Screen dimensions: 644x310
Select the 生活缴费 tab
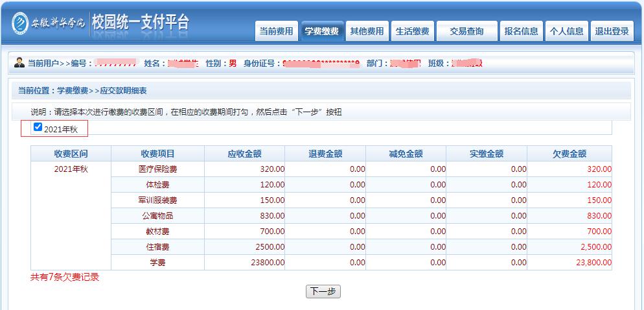(412, 31)
